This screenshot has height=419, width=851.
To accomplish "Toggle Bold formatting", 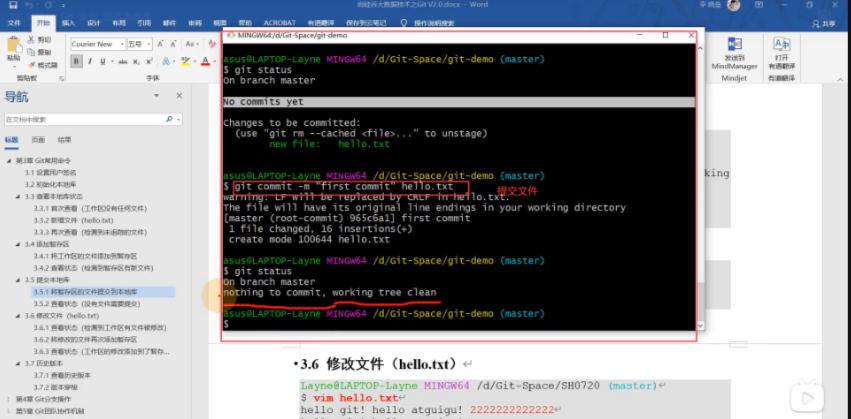I will [x=76, y=61].
